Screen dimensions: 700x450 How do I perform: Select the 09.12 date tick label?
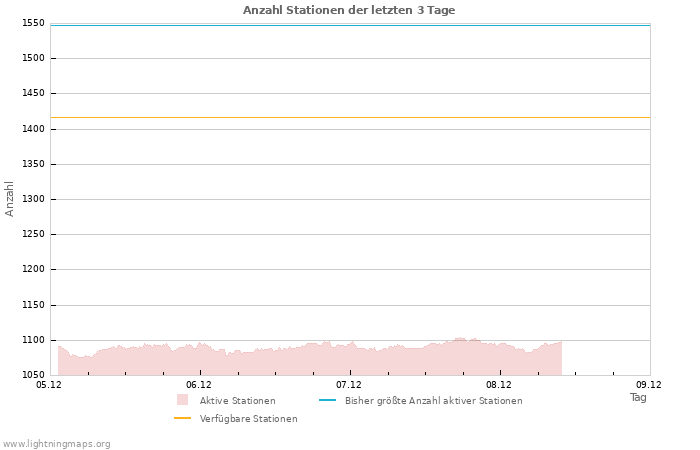pyautogui.click(x=649, y=384)
